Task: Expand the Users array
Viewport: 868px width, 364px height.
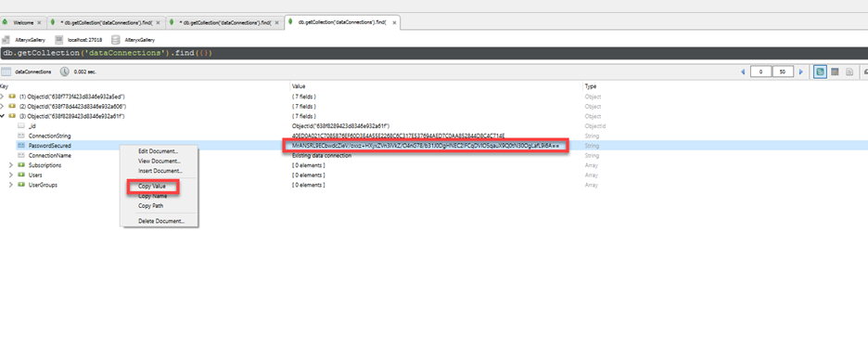Action: 11,175
